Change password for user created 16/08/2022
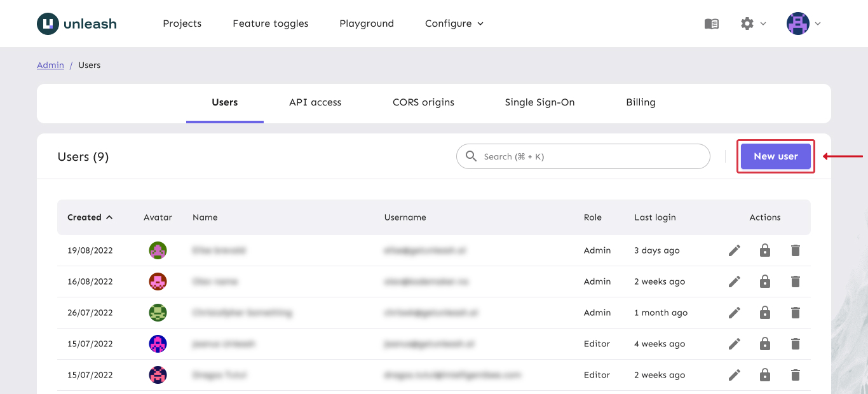Image resolution: width=868 pixels, height=394 pixels. tap(765, 282)
